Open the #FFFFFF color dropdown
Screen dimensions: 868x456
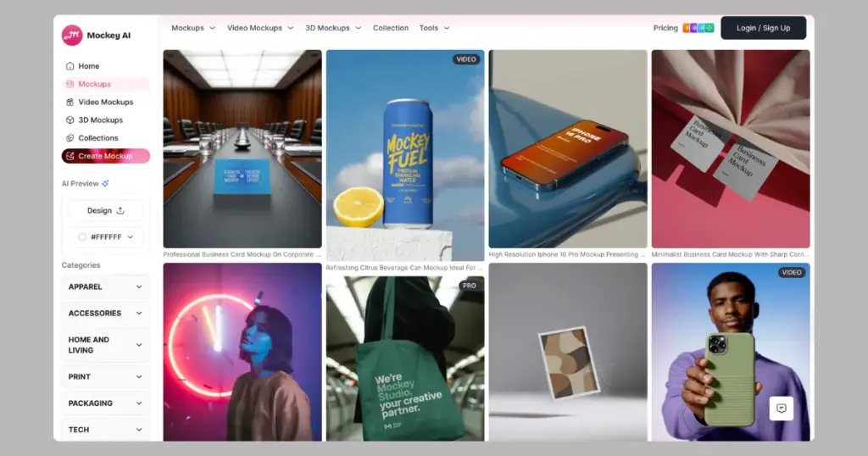click(x=106, y=236)
